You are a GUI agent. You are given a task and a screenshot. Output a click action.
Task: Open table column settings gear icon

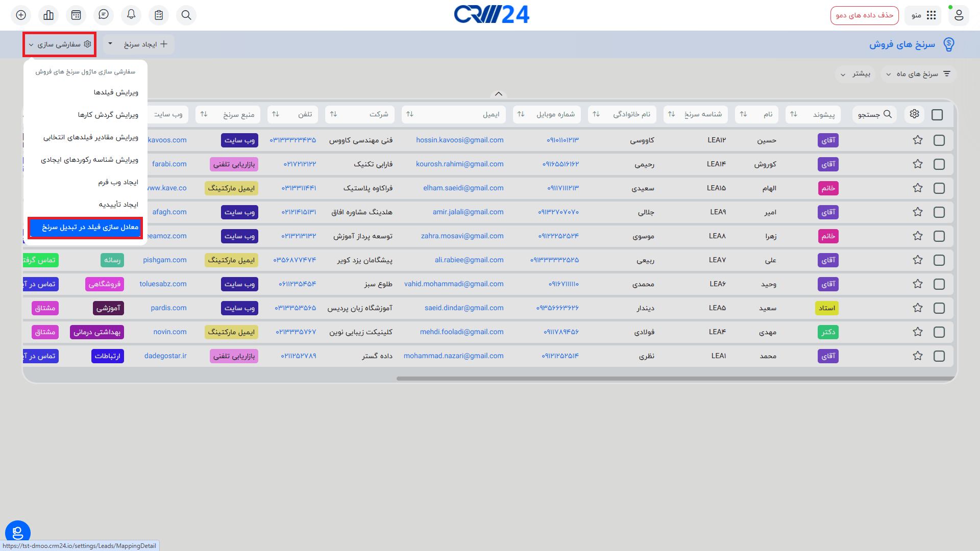[x=914, y=114]
